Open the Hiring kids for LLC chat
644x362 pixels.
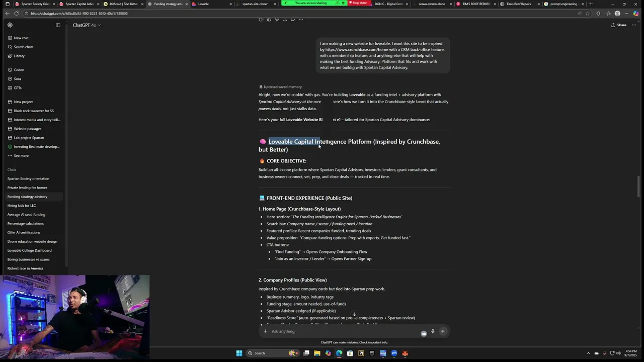coord(22,206)
